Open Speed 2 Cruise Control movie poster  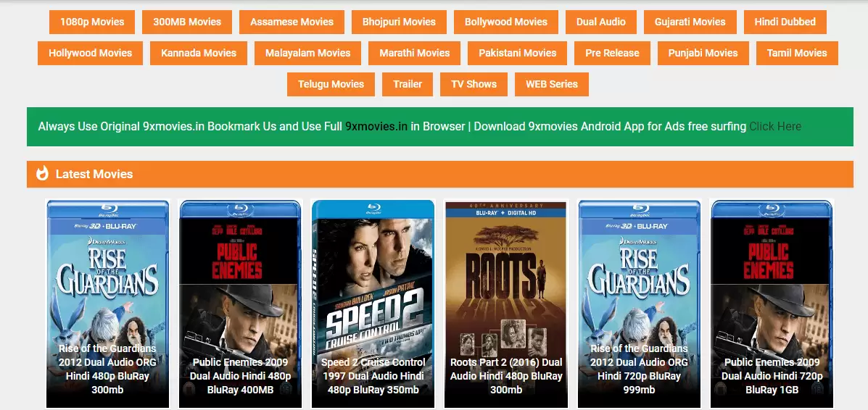(373, 304)
